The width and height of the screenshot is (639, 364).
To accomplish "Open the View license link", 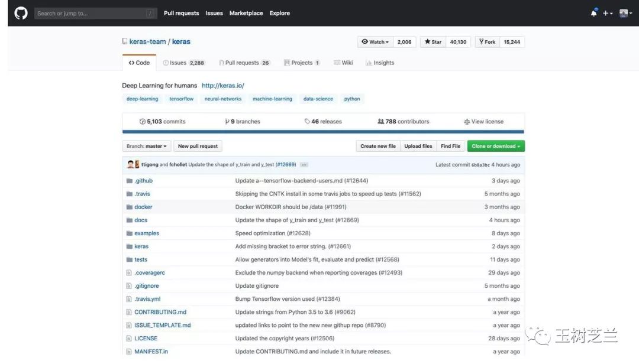I will click(483, 121).
